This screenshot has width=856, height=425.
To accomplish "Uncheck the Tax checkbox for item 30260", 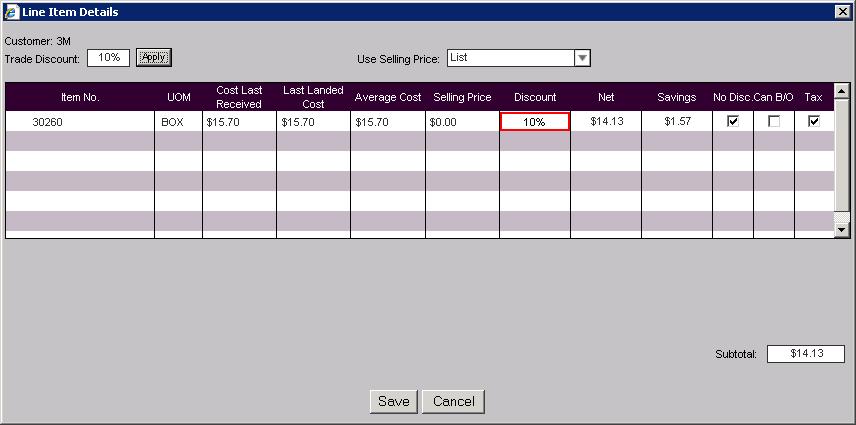I will pos(814,121).
